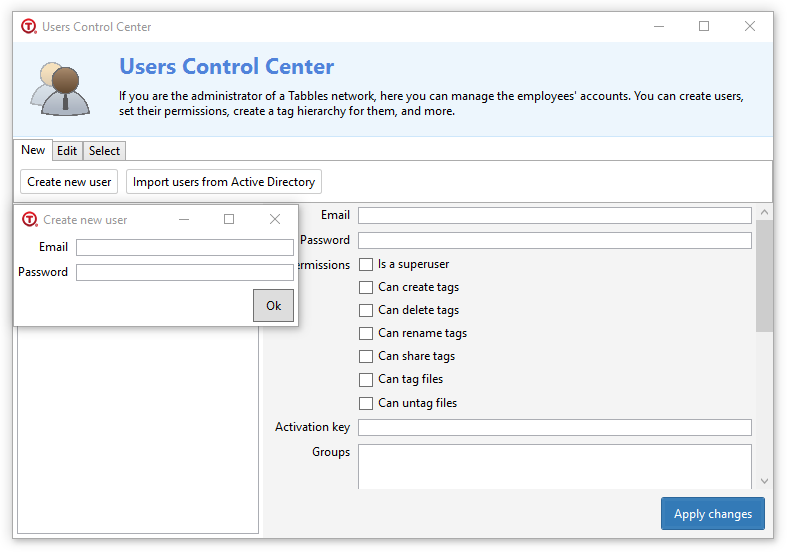This screenshot has width=787, height=555.
Task: Focus the Email field in the dialog
Action: click(185, 247)
